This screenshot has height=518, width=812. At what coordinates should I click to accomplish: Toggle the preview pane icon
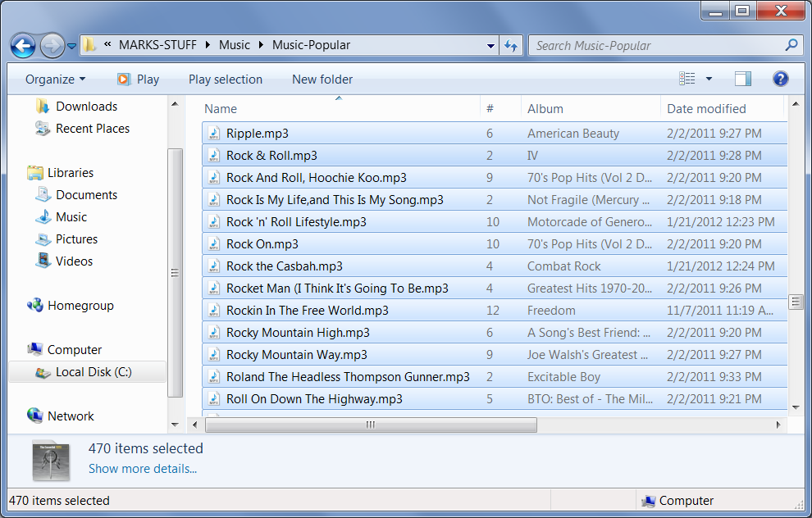pos(743,79)
